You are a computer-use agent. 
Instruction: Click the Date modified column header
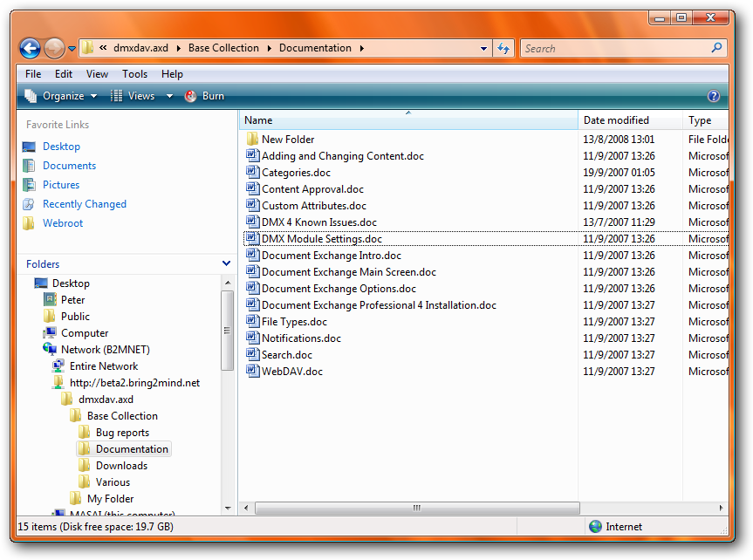click(x=630, y=120)
